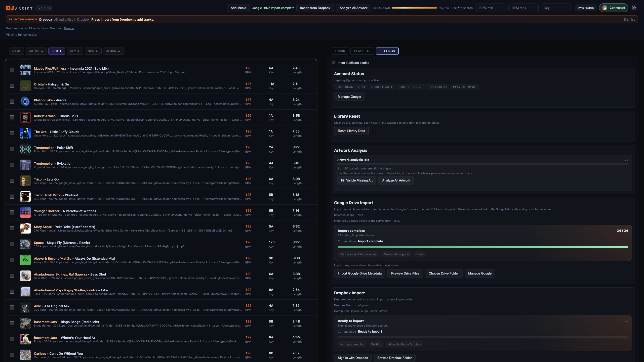Image resolution: width=644 pixels, height=362 pixels.
Task: Click Reset Library Data
Action: tap(351, 131)
